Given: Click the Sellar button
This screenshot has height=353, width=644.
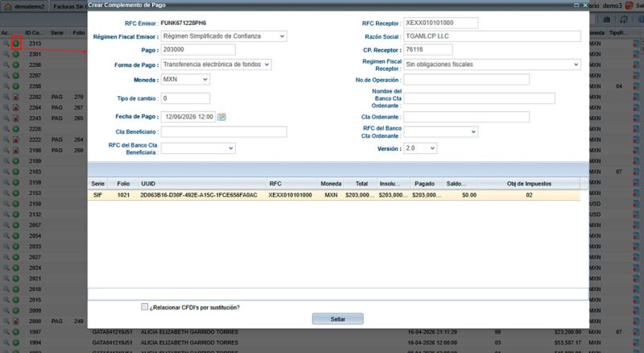Looking at the screenshot, I should [337, 319].
